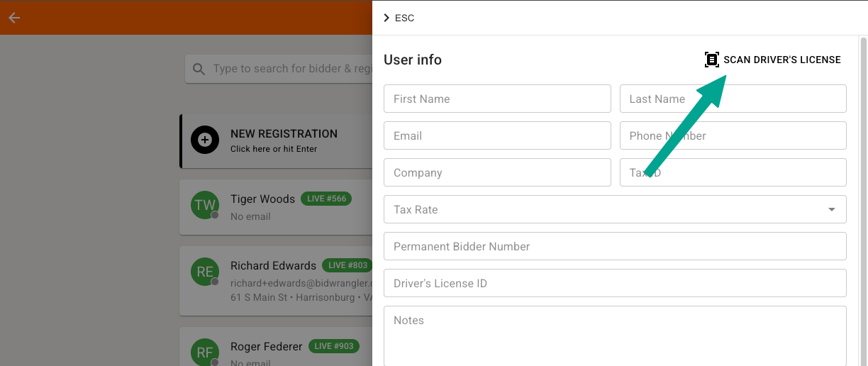Click the scan driver's license icon

[711, 60]
